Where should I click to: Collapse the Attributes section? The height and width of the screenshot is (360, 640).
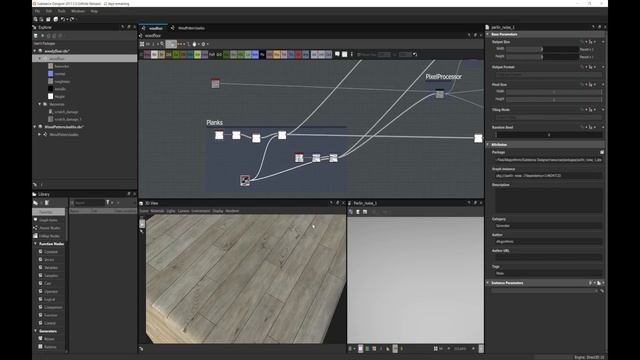coord(488,144)
